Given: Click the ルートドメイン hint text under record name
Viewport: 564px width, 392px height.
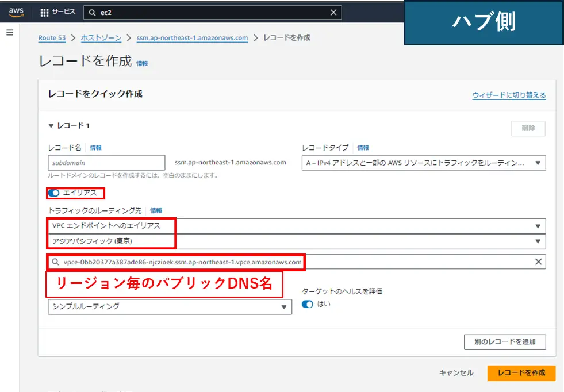Looking at the screenshot, I should point(133,175).
